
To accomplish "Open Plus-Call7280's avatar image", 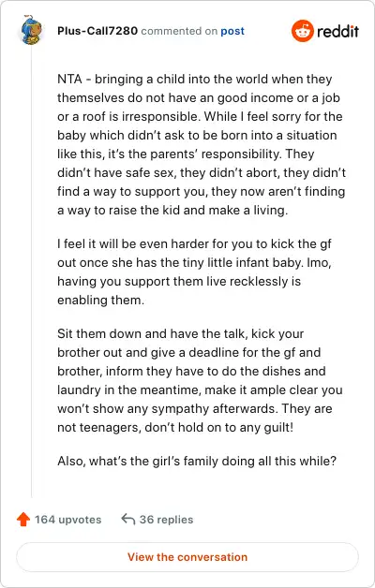I will pyautogui.click(x=32, y=30).
